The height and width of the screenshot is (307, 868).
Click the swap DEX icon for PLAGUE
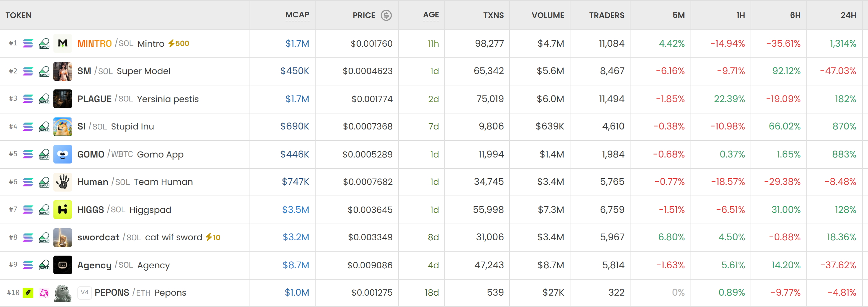tap(44, 99)
